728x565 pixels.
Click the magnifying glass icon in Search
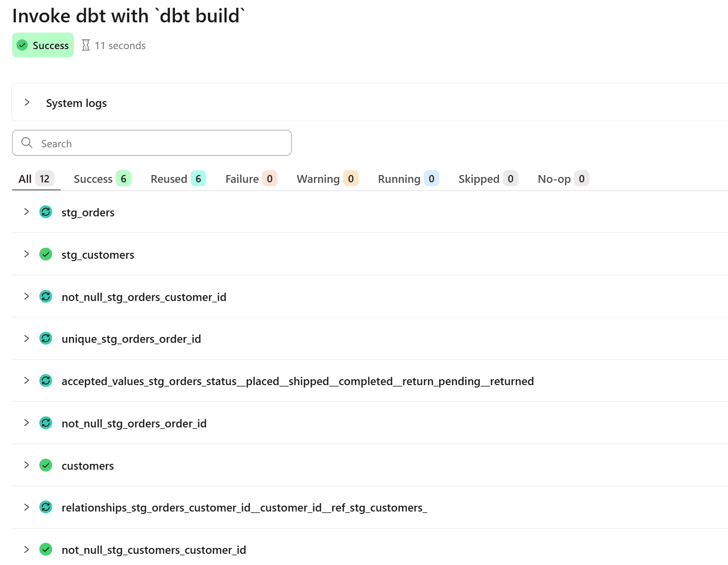tap(27, 143)
